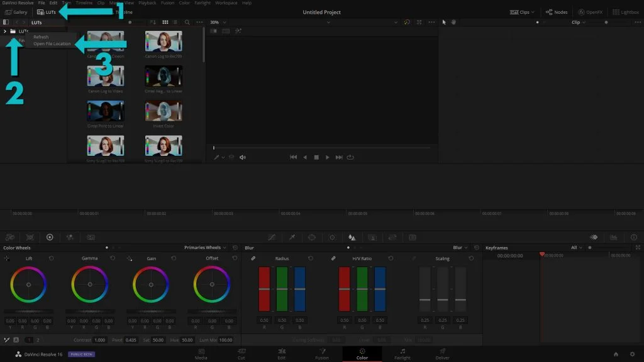Open the Motion Effects palette

click(91, 237)
